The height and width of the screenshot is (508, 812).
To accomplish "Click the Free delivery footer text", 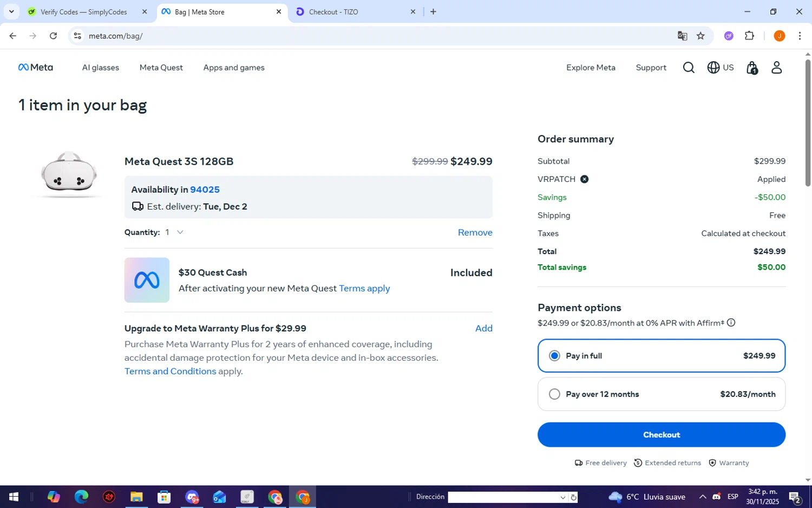I will pos(606,463).
